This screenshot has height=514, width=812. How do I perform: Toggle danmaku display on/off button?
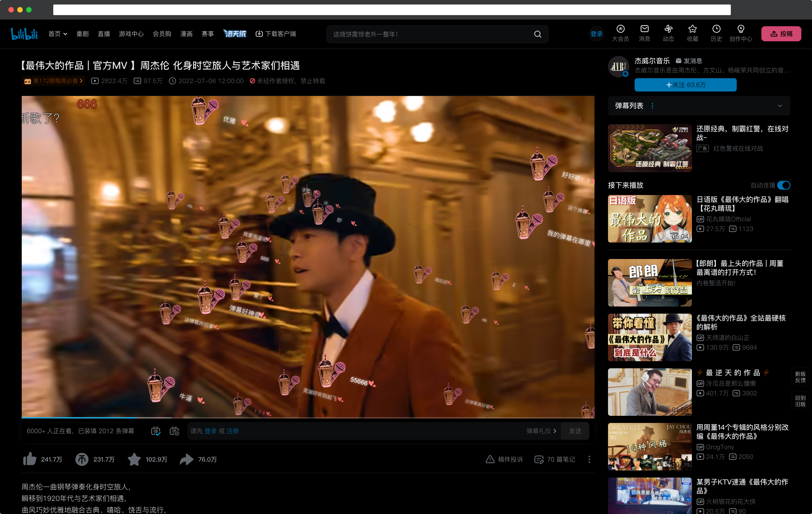pos(155,431)
